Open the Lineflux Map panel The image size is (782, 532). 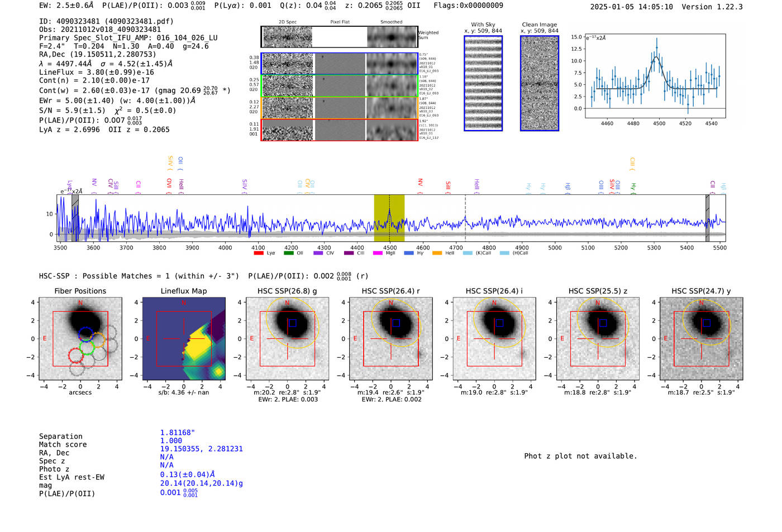coord(184,339)
